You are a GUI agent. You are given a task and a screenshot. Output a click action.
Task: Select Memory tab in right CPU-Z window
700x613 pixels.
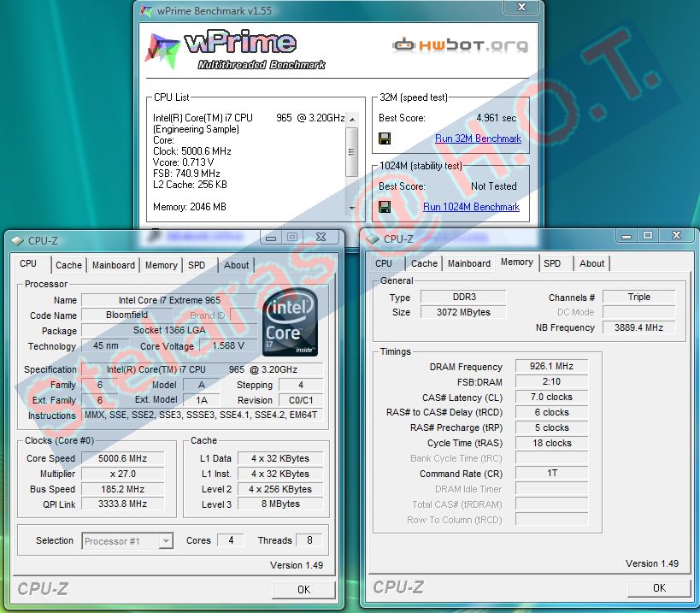click(517, 262)
